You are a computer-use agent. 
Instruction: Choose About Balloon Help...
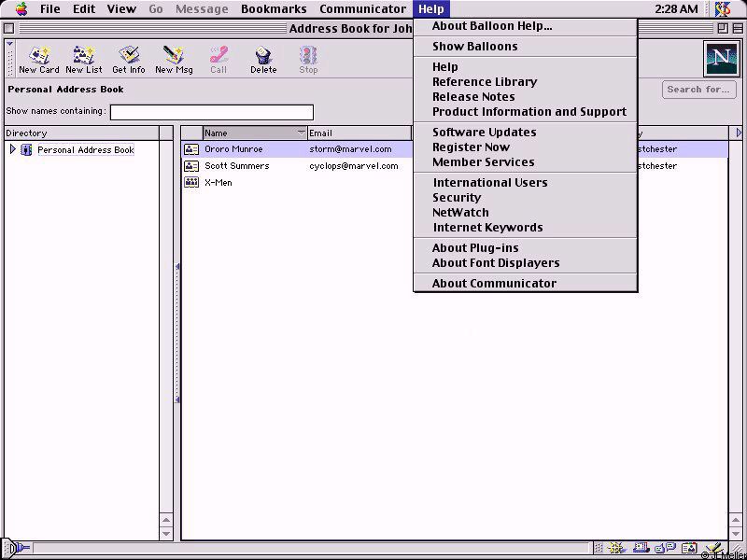point(526,27)
